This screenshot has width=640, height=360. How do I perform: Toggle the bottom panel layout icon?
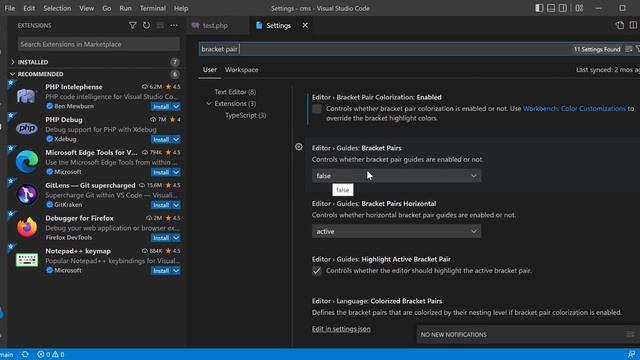[x=551, y=8]
